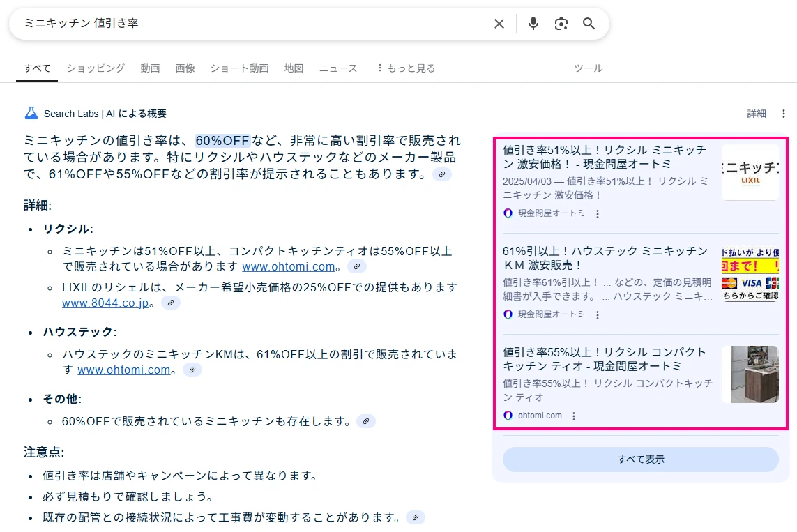Click the VISA payment banner thumbnail

750,273
